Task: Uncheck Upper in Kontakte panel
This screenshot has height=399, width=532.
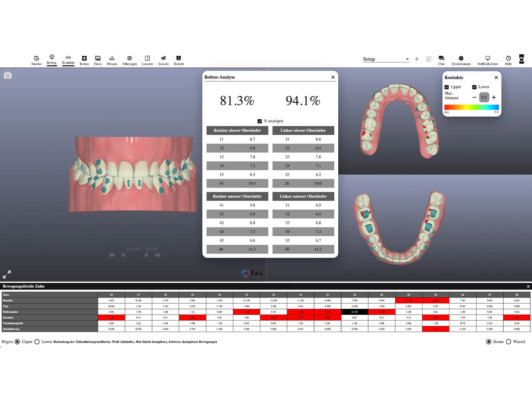Action: [x=446, y=87]
